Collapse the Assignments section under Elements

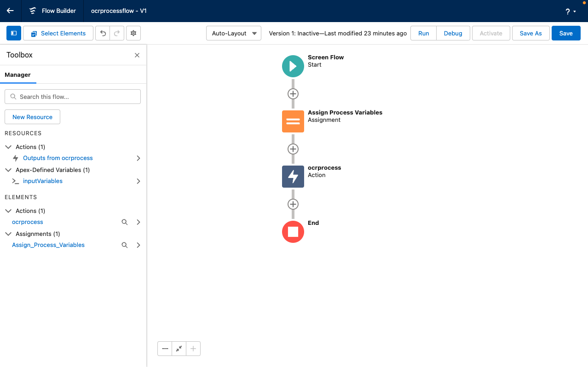8,234
